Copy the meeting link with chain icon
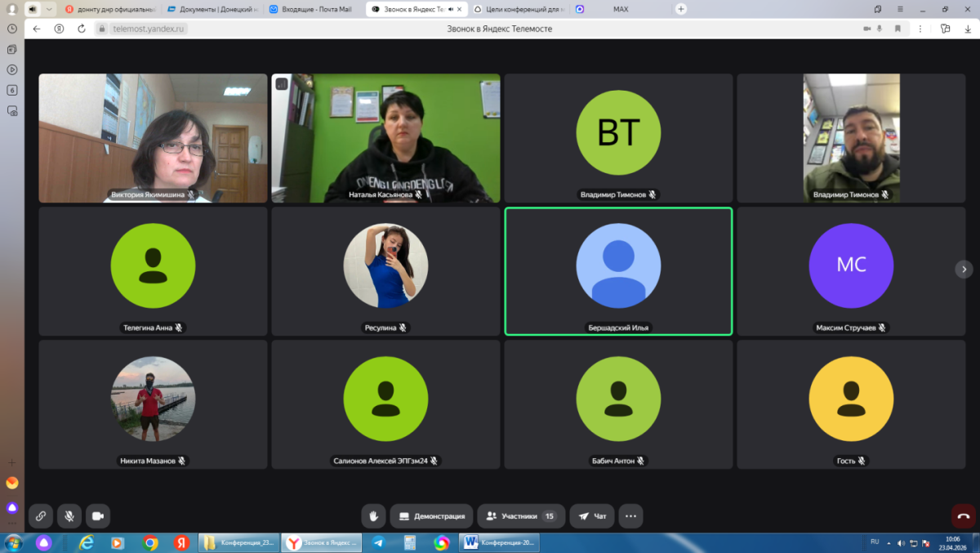Image resolution: width=980 pixels, height=553 pixels. (x=41, y=516)
